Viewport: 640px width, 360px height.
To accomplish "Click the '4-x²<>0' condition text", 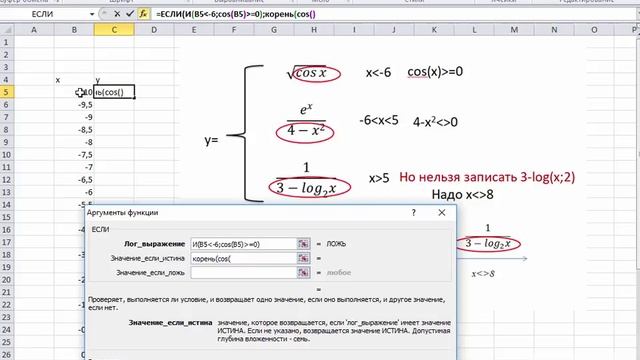I will pos(435,122).
